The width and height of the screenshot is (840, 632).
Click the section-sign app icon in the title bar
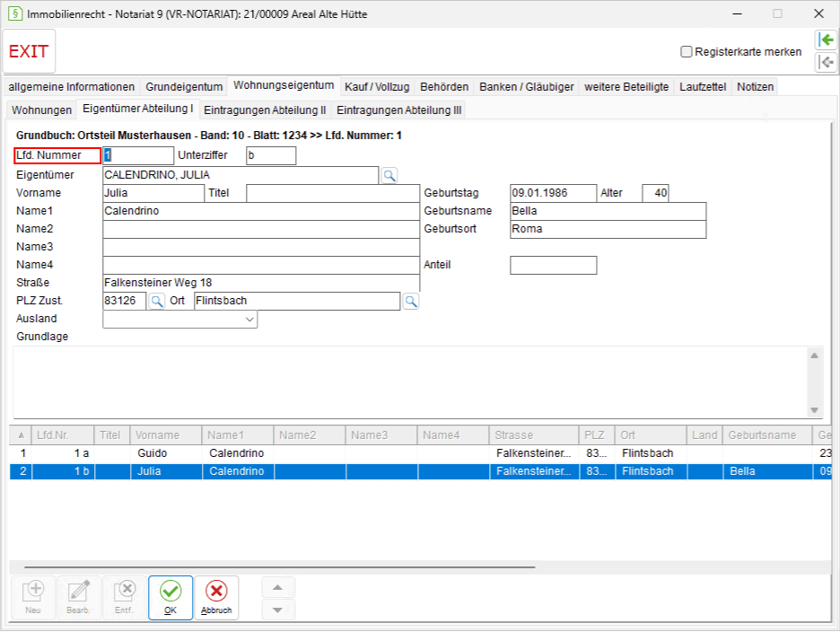tap(15, 14)
